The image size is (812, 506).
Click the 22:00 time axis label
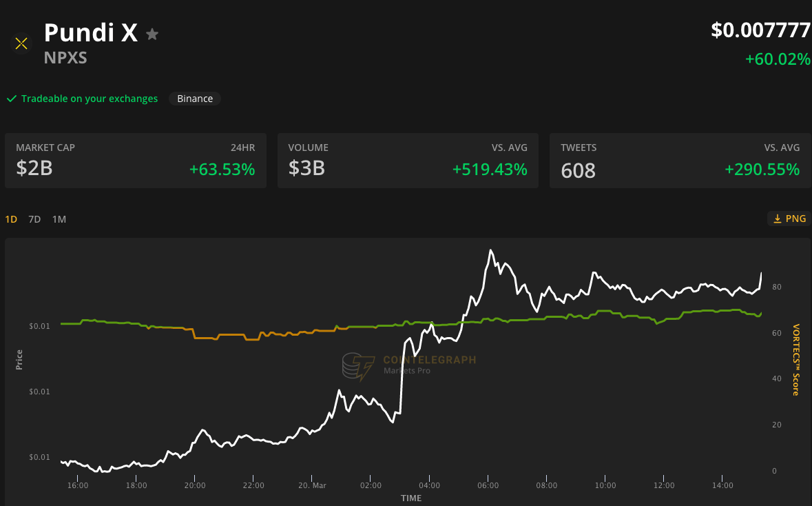[253, 486]
